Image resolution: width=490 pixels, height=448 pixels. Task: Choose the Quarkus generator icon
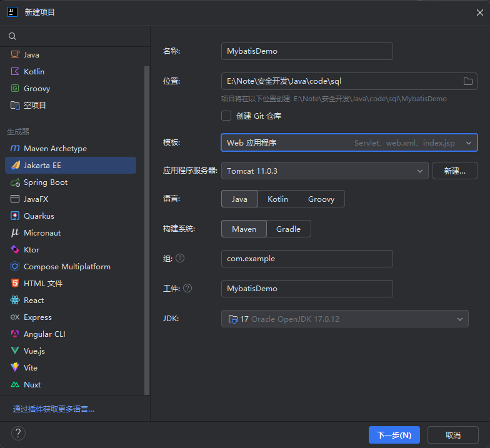[x=15, y=216]
